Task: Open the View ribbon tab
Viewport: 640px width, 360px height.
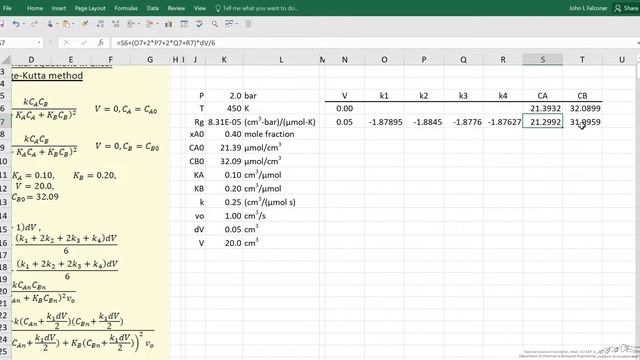Action: coord(200,8)
